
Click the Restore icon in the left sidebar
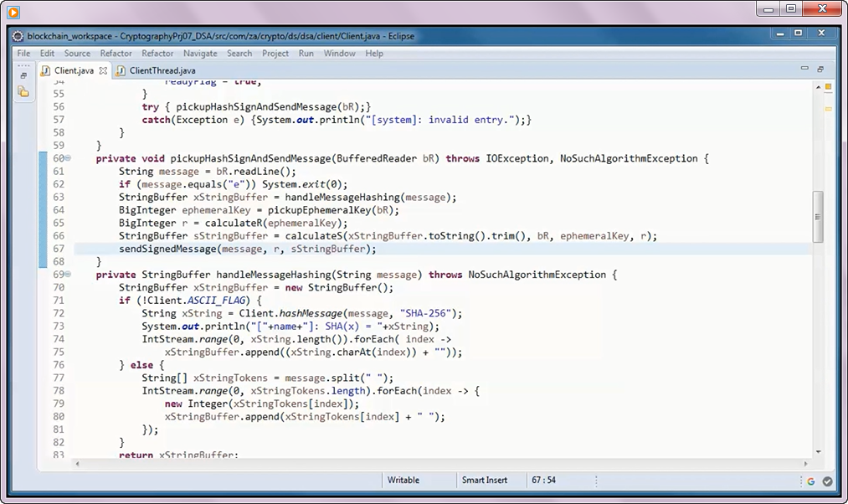click(x=23, y=75)
